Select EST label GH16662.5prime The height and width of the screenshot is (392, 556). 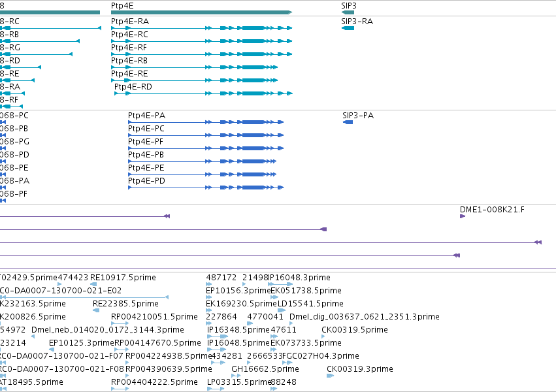coord(265,369)
